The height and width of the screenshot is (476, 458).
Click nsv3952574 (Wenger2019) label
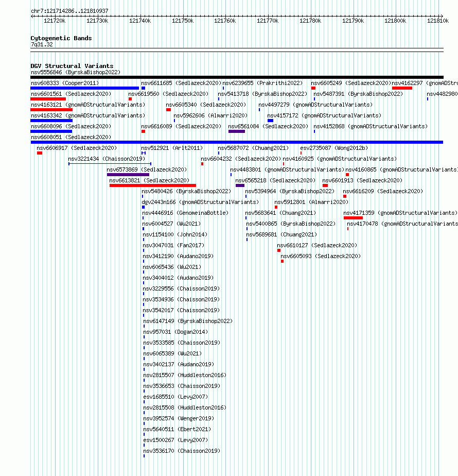click(179, 418)
